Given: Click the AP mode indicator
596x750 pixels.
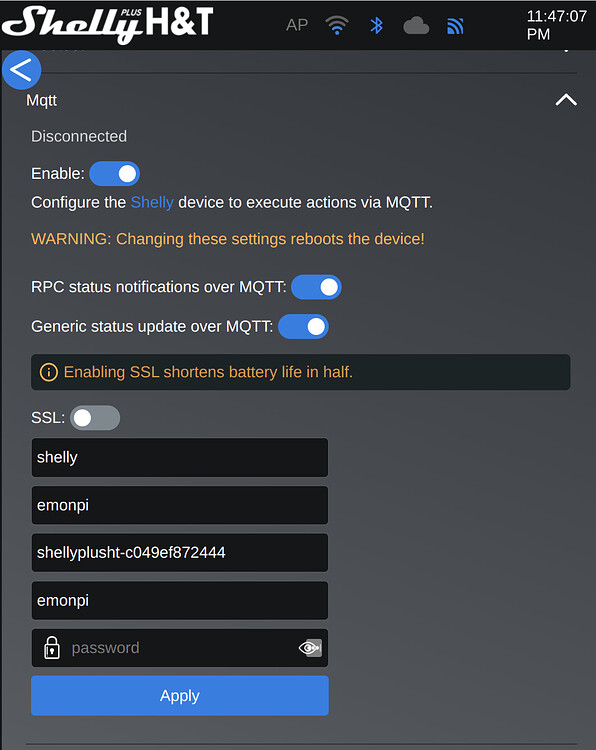Looking at the screenshot, I should (297, 25).
